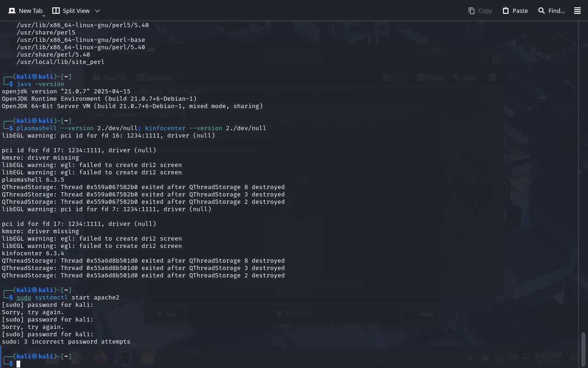Click 'Thread 0x559a067582b0 ... QThreadStorage 2 destroyed' line
The width and height of the screenshot is (588, 368).
(x=143, y=202)
